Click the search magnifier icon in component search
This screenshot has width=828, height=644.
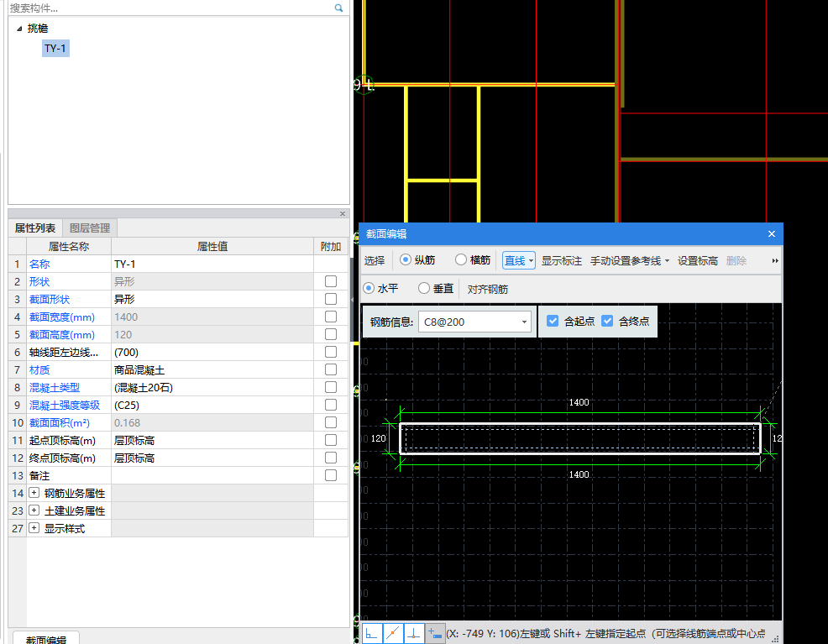338,8
